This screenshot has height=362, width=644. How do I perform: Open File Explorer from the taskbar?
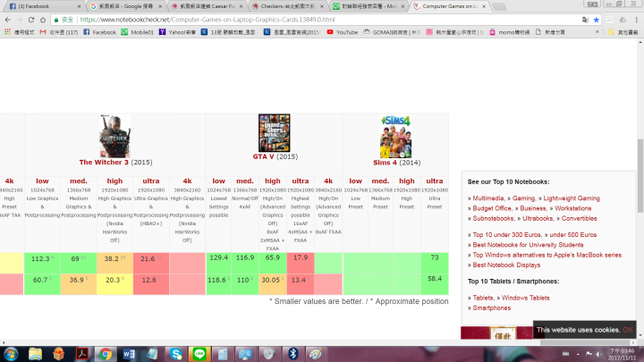pos(35,354)
